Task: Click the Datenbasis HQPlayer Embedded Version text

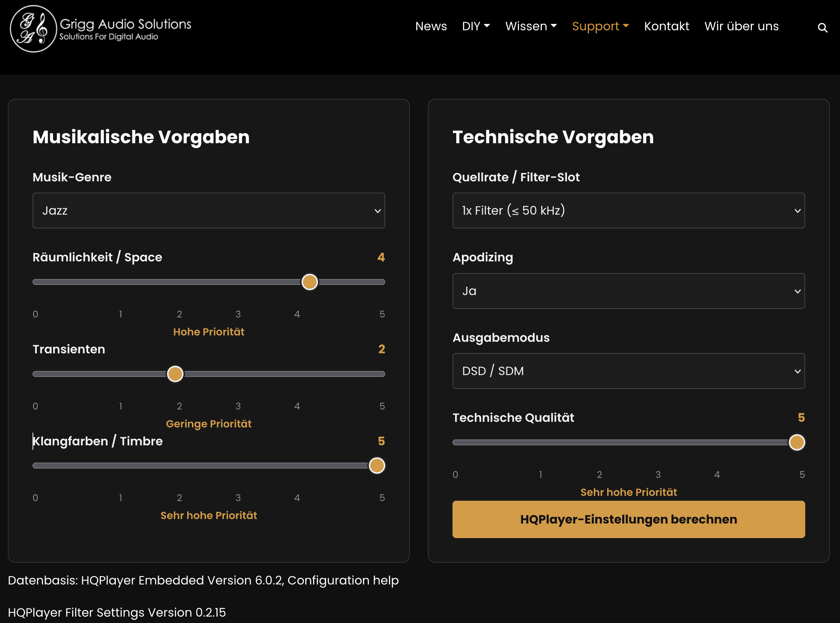Action: tap(203, 580)
